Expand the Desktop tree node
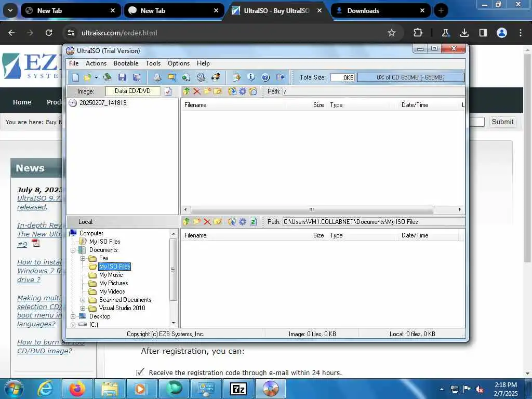The image size is (532, 399). [x=73, y=316]
